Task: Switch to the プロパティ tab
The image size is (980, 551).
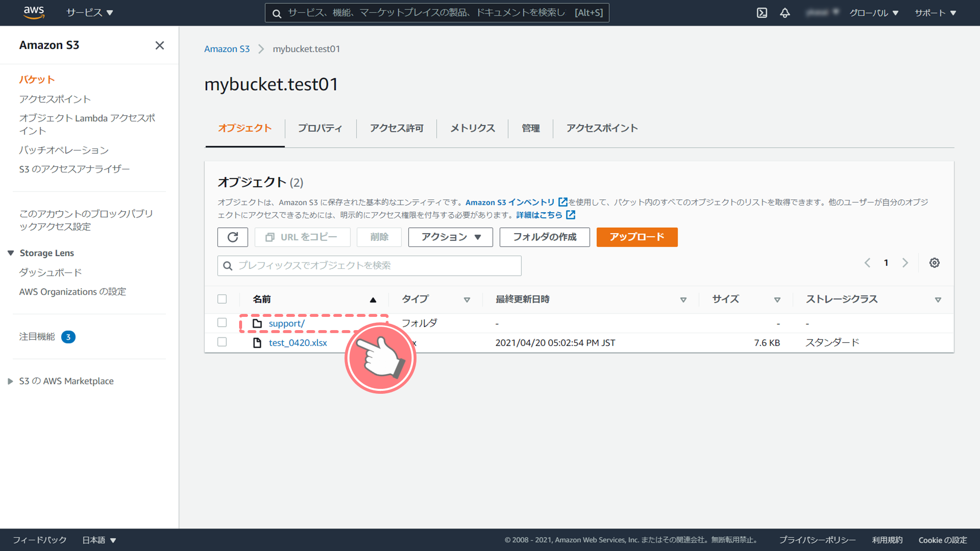Action: [x=320, y=128]
